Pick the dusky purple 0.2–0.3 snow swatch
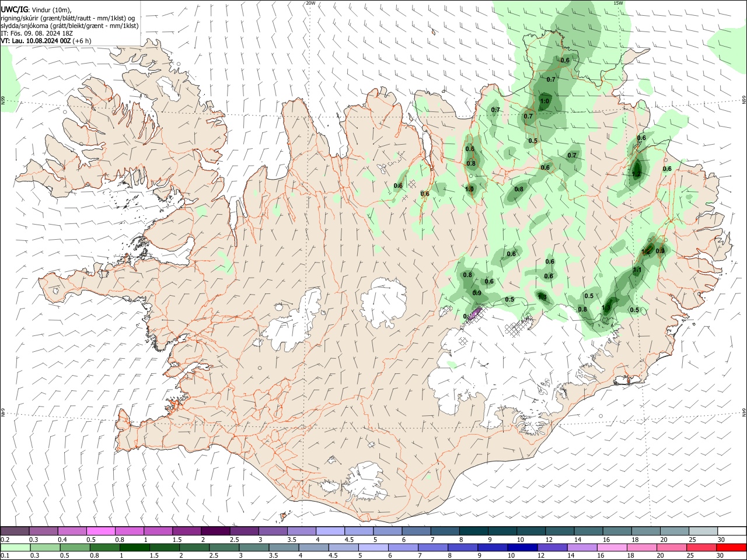747x560 pixels. click(x=15, y=531)
